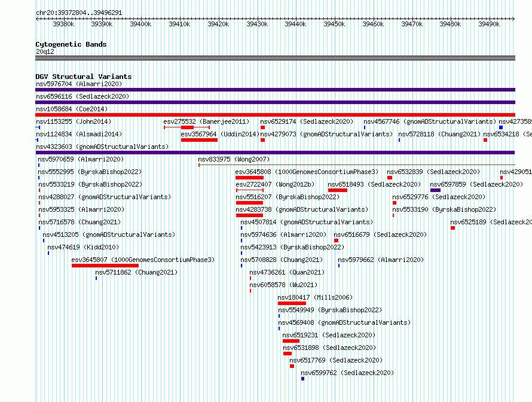Click nsv4288027 (gnomADStructuralVariants) label

tap(105, 197)
